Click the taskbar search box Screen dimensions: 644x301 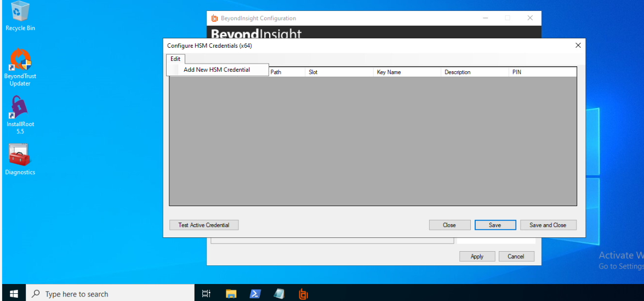tap(110, 294)
